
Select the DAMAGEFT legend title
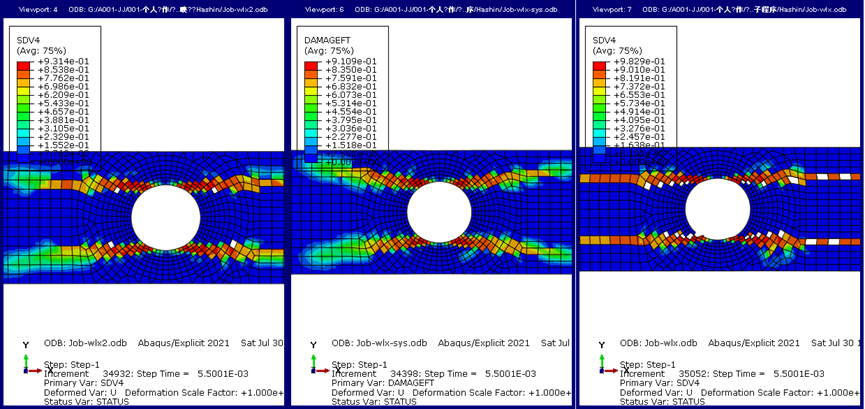click(x=328, y=40)
